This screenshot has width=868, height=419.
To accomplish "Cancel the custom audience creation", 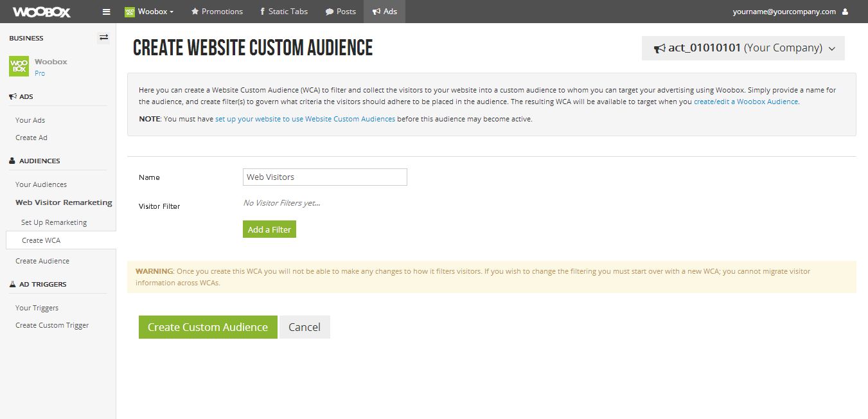I will click(305, 327).
